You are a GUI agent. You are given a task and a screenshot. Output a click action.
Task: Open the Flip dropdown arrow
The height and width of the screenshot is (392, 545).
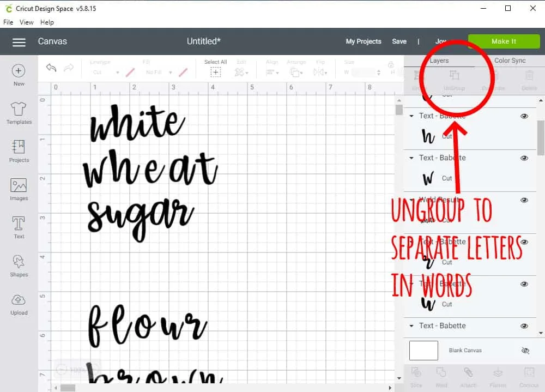[326, 73]
